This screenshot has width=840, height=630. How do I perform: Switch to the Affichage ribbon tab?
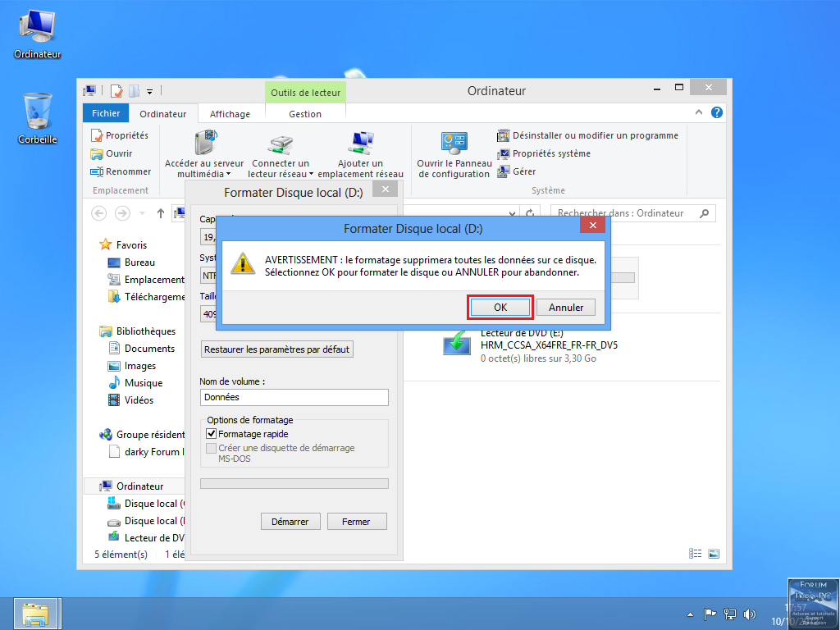coord(231,114)
